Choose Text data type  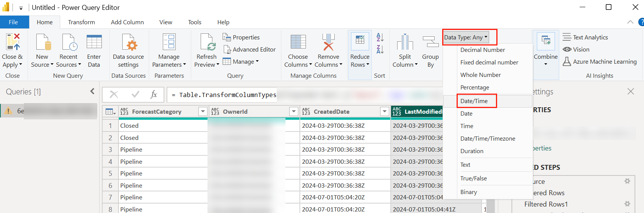click(488, 164)
